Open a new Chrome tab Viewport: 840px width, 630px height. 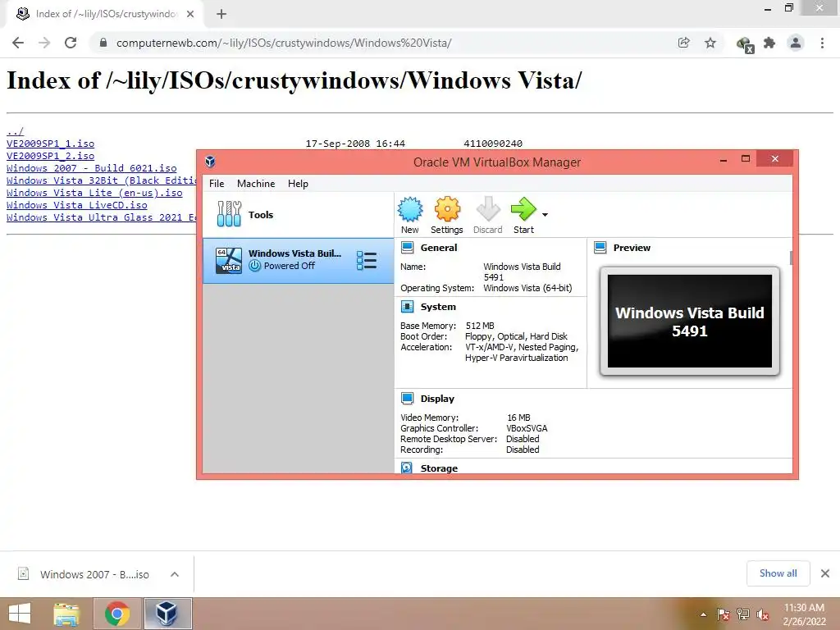(221, 14)
